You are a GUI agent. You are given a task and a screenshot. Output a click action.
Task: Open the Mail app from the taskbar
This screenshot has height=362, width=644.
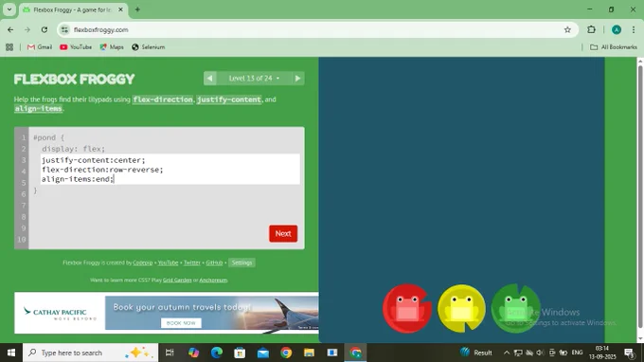263,353
